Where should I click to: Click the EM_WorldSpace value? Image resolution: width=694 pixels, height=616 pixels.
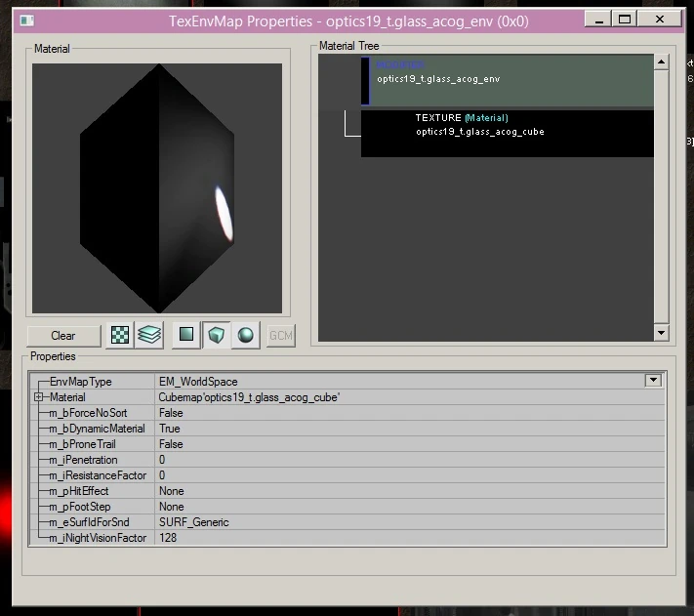coord(198,382)
